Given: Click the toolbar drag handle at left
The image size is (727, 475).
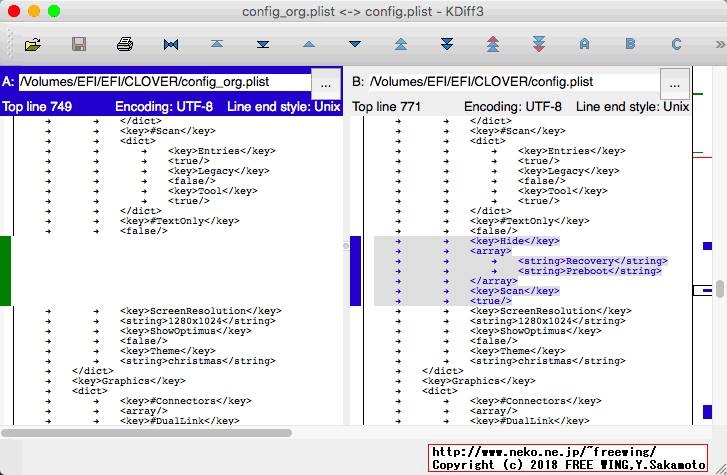Looking at the screenshot, I should coord(10,44).
